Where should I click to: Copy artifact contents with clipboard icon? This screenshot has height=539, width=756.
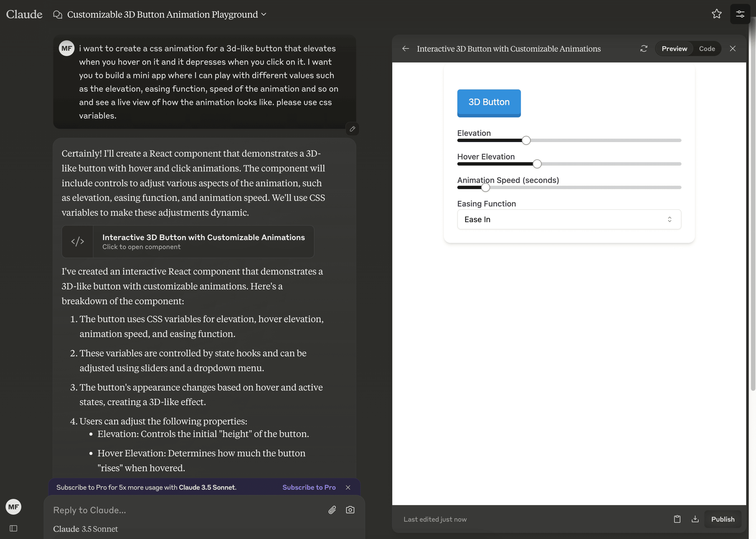click(x=677, y=519)
